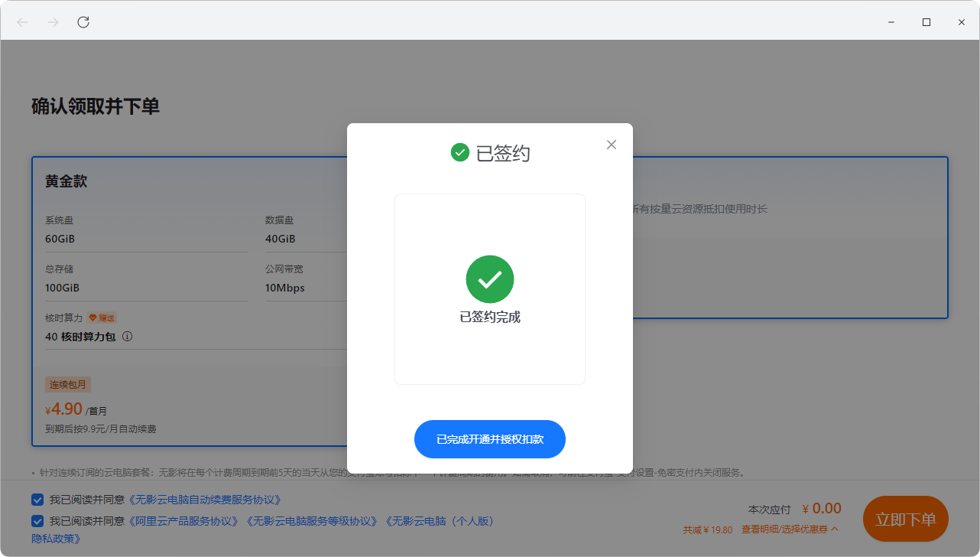
Task: Close the 已签约 dialog with the X
Action: coord(611,145)
